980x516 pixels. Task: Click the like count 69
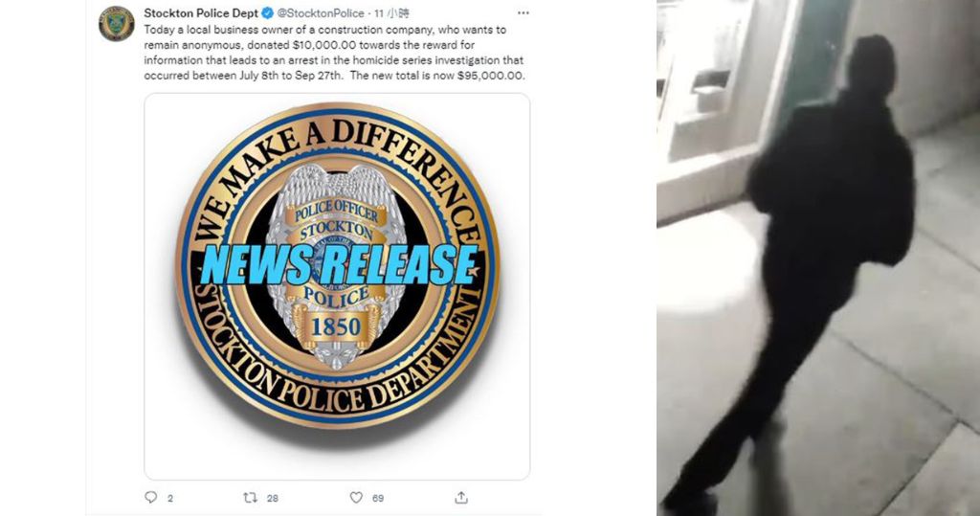click(x=377, y=499)
